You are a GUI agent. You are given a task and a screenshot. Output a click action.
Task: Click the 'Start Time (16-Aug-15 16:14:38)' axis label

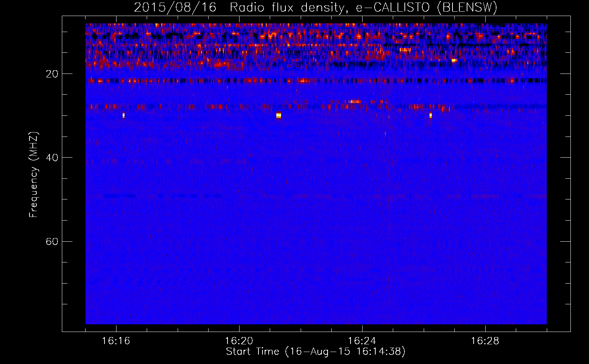pyautogui.click(x=316, y=352)
